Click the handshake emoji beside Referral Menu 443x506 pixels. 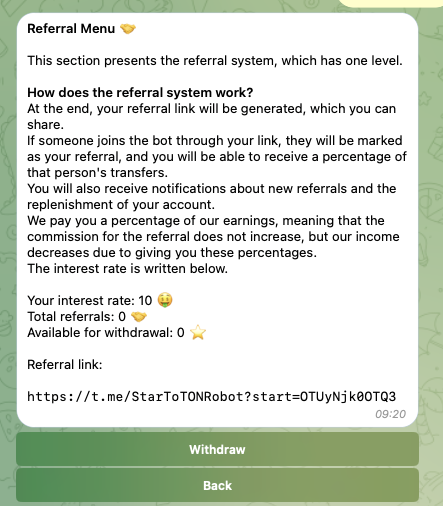coord(128,29)
